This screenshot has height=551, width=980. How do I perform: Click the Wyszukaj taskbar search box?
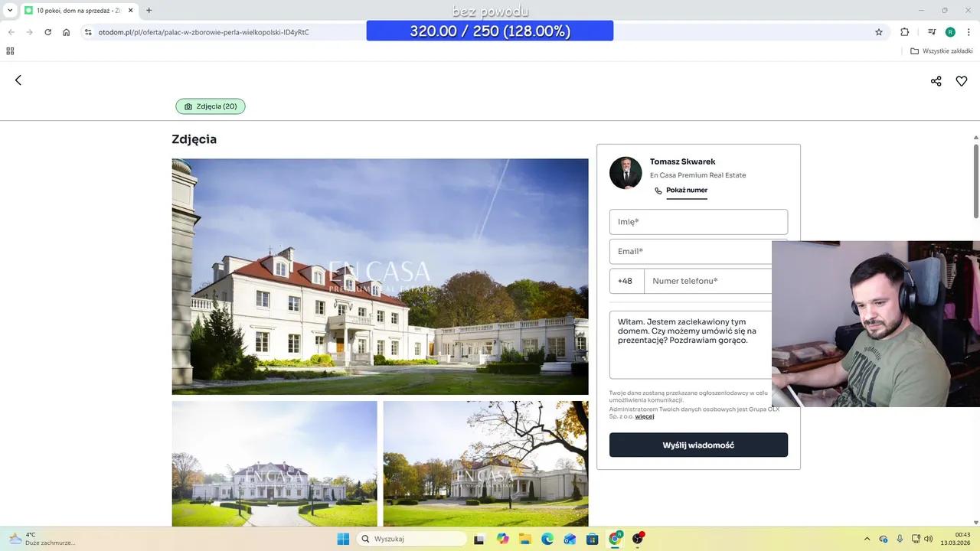(x=412, y=539)
